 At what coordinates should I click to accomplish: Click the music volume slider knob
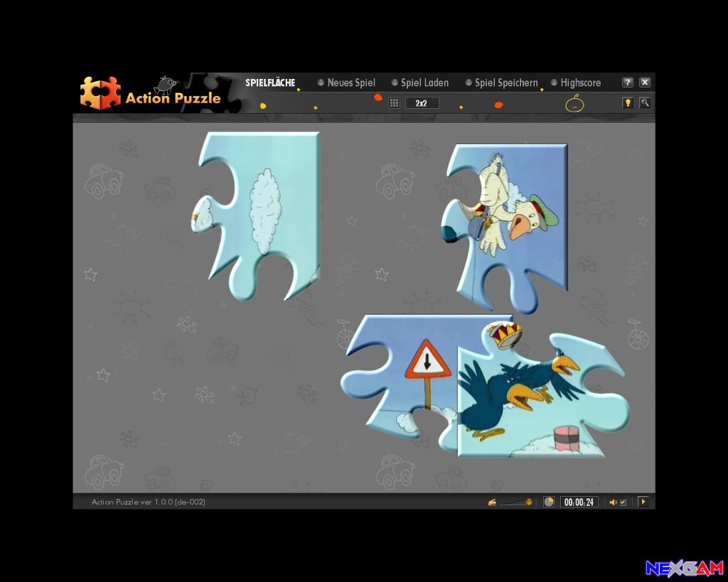tap(529, 502)
